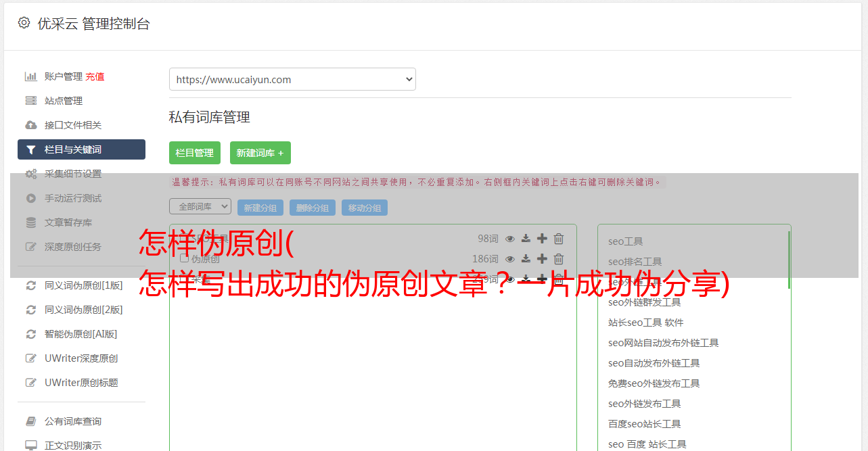Click the red 充值 recharge link

click(x=95, y=76)
